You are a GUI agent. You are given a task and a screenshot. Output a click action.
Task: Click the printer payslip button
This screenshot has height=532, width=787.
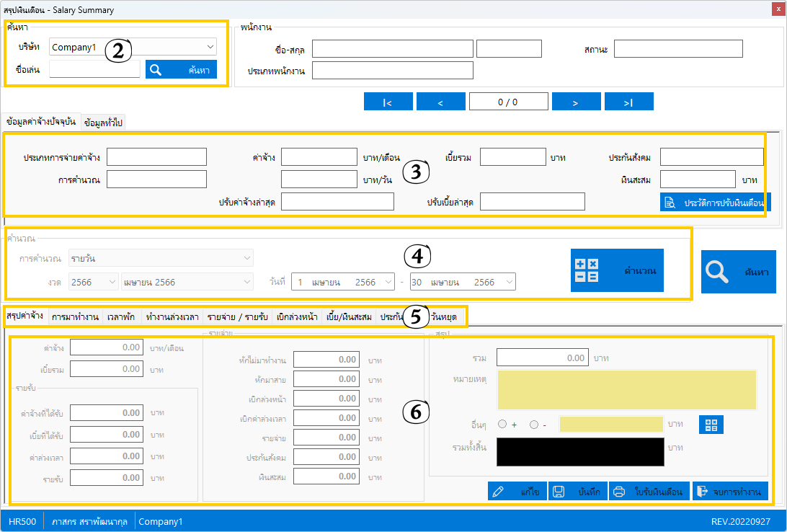[649, 492]
